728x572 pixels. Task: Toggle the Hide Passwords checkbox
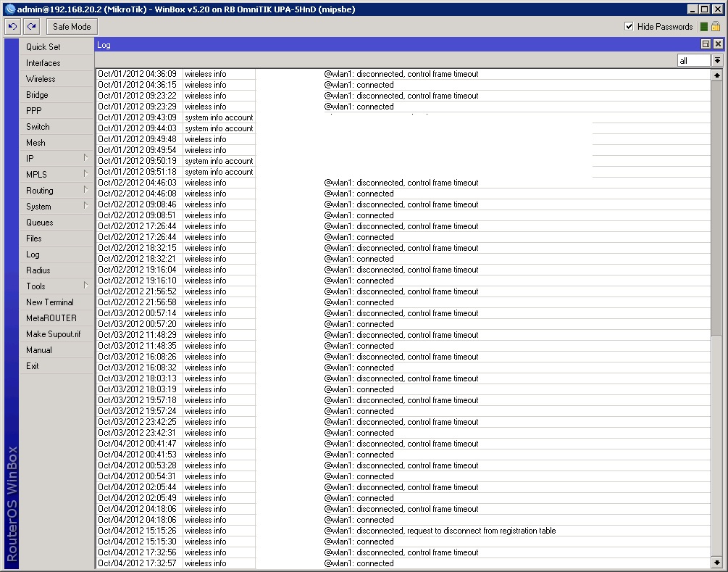pyautogui.click(x=629, y=27)
